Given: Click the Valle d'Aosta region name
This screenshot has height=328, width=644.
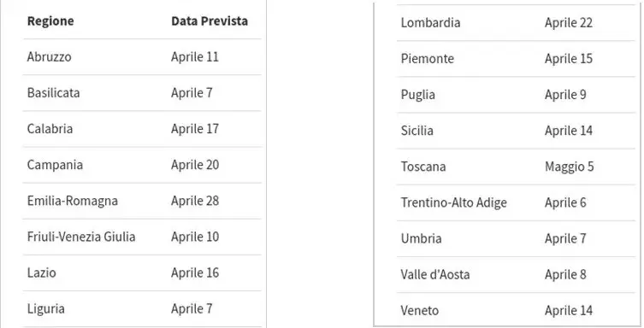Looking at the screenshot, I should pos(435,275).
